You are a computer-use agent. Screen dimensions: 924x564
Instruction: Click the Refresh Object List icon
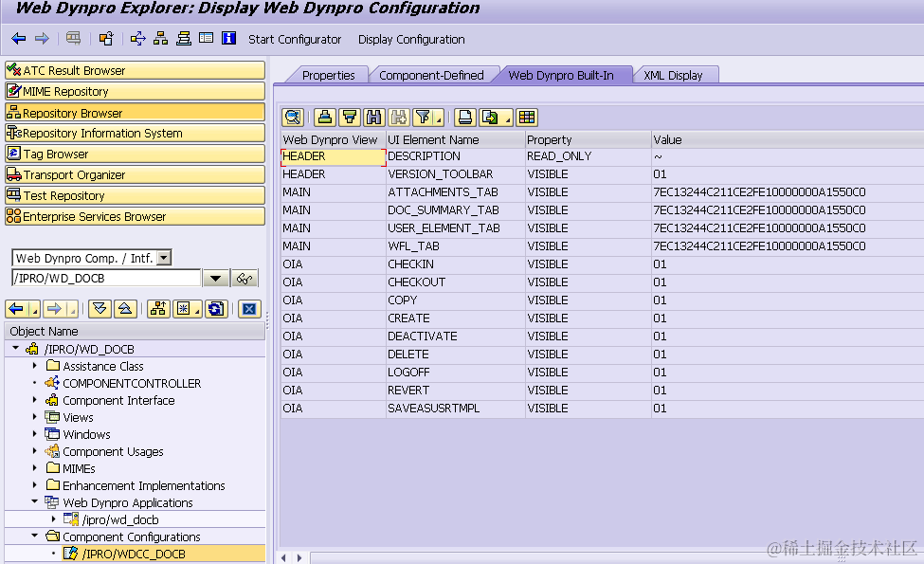(x=216, y=309)
